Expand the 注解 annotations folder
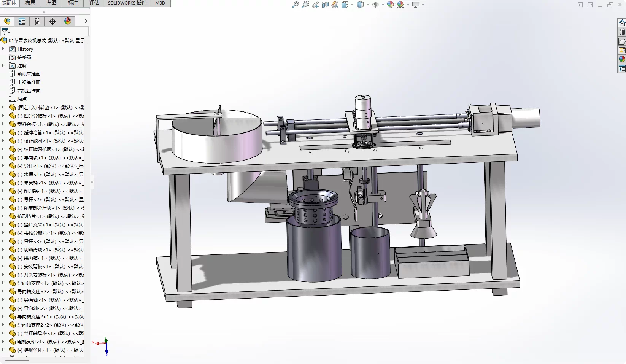The image size is (626, 364). [3, 65]
